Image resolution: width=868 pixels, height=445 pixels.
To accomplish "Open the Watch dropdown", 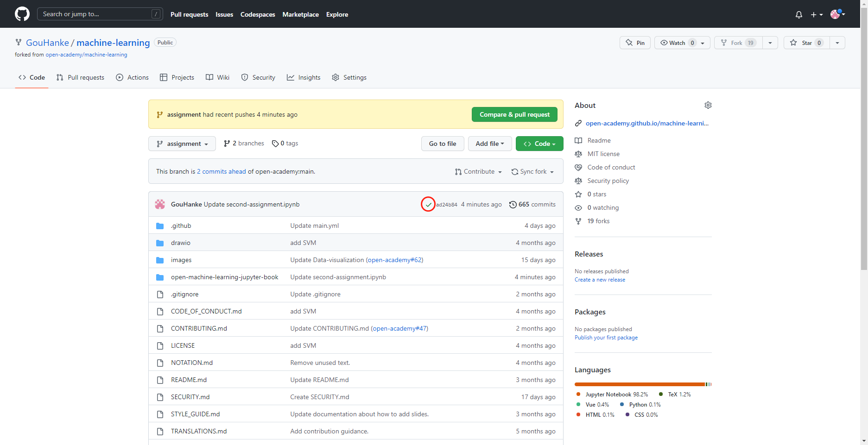I will coord(682,43).
